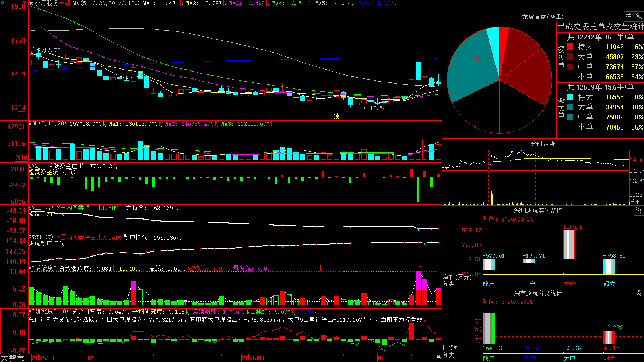Click the cyan 特大 sell color swatch

click(x=570, y=97)
